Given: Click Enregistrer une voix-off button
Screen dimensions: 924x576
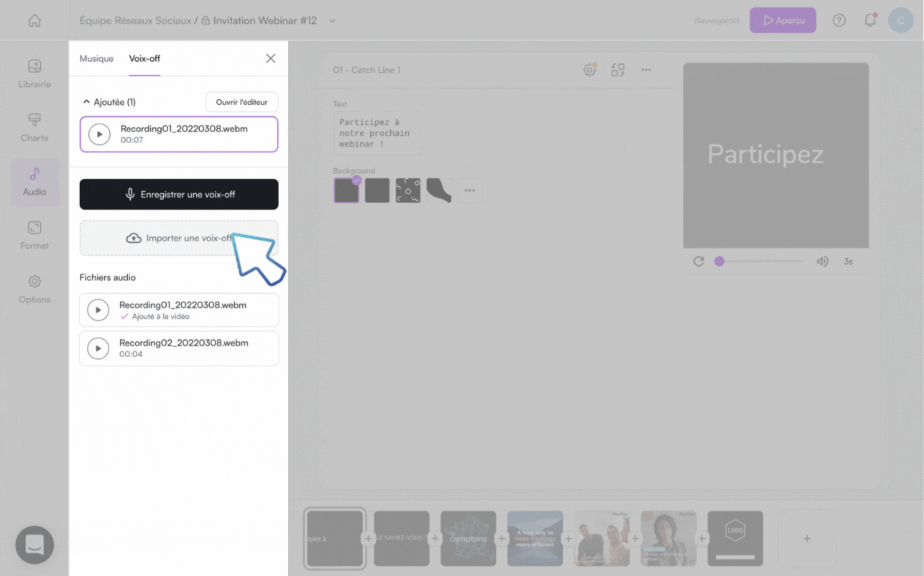Looking at the screenshot, I should coord(179,194).
